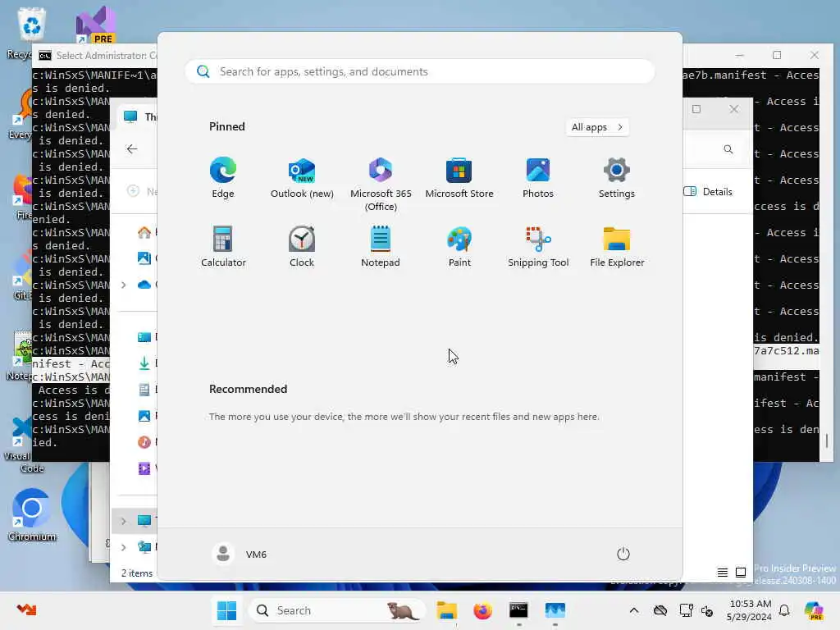
Task: Open Chromium desktop shortcut
Action: [x=32, y=514]
